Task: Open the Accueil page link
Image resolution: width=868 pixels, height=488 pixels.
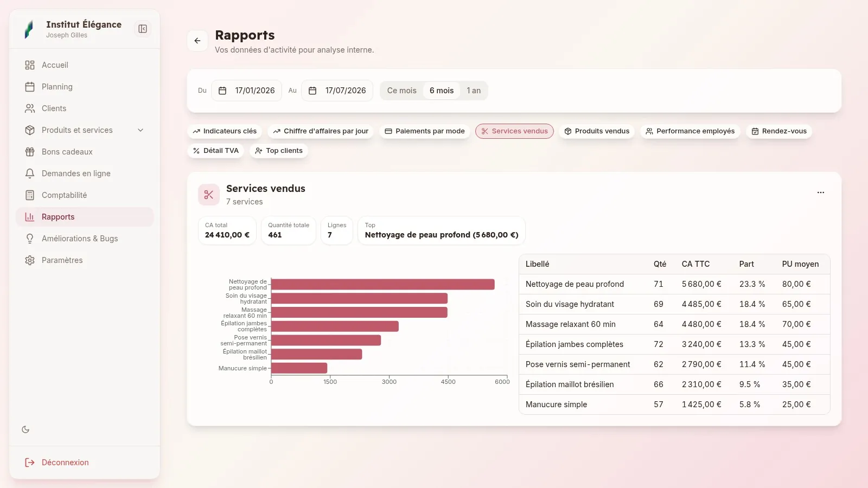Action: click(85, 65)
